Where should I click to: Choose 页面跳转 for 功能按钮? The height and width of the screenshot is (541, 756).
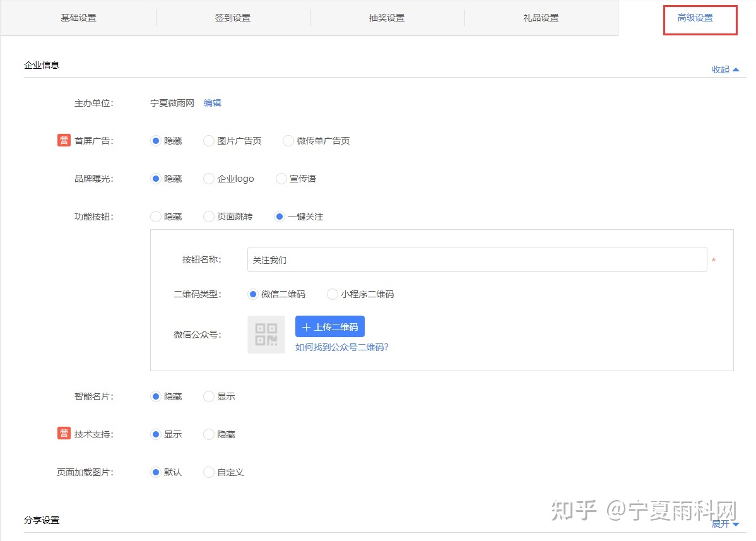(209, 217)
